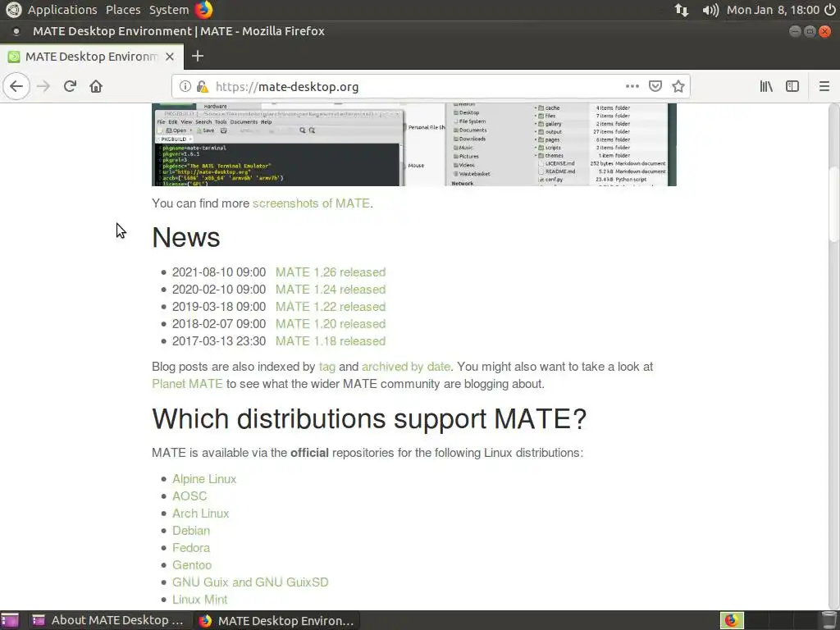Click the Which distributions support MATE? heading
Screen dimensions: 840x630
369,418
